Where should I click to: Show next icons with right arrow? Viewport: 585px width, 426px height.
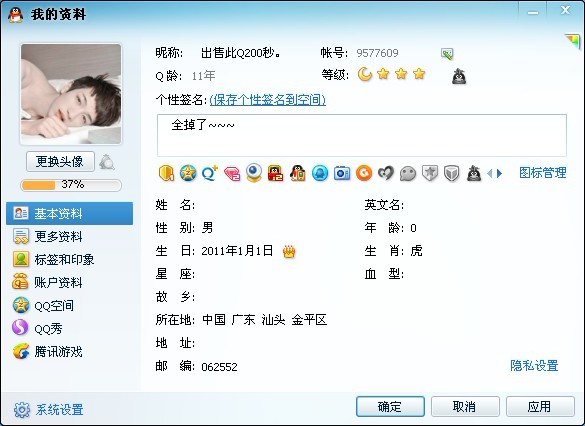click(500, 173)
